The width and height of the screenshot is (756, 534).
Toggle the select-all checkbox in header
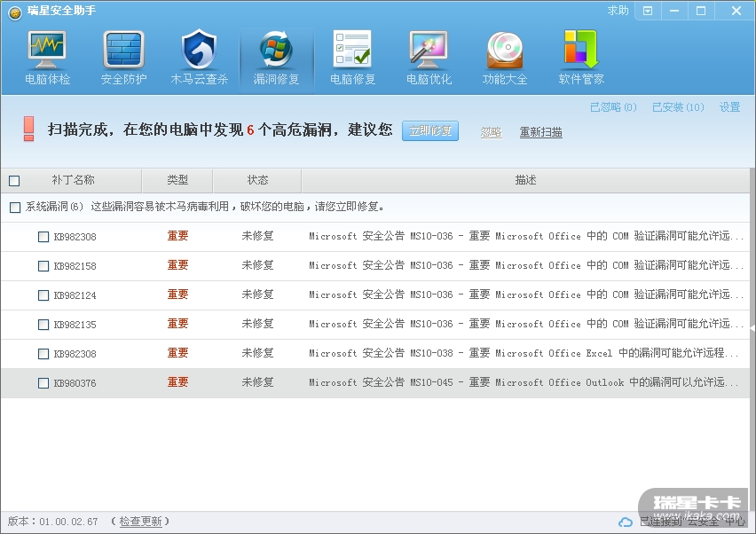pos(14,181)
